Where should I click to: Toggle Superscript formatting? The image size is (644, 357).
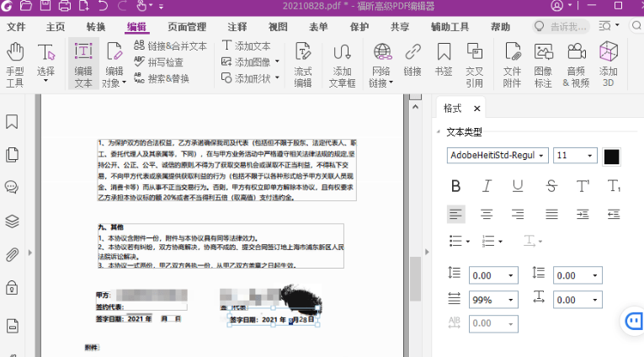583,186
